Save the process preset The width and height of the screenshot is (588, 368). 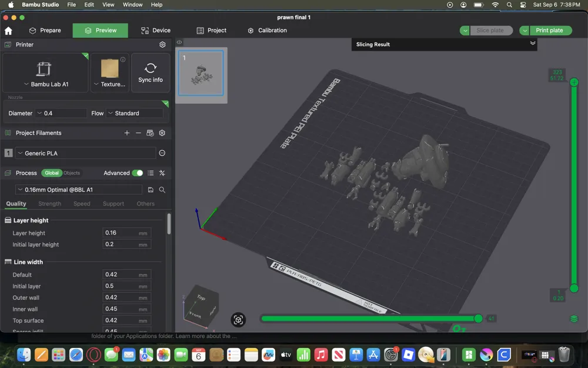[151, 190]
